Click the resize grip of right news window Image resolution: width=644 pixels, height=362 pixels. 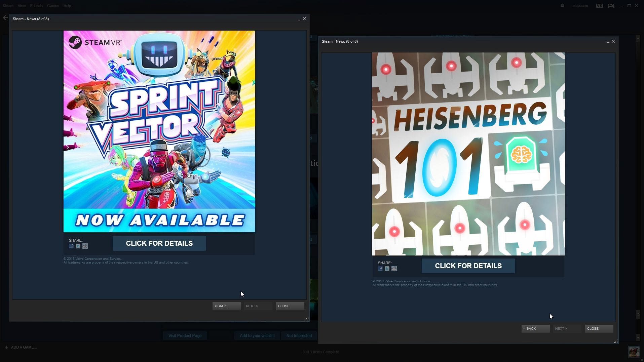(x=616, y=341)
